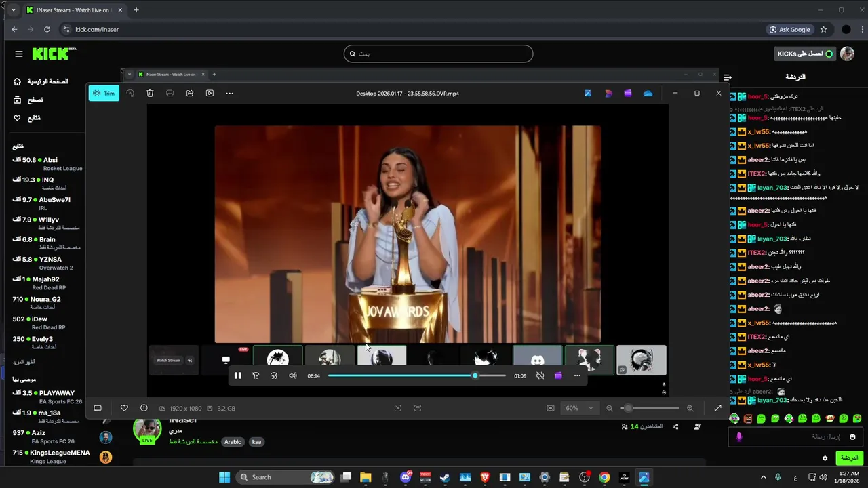Viewport: 868px width, 488px height.
Task: Open the three-dot more menu in top toolbar
Action: click(x=229, y=94)
